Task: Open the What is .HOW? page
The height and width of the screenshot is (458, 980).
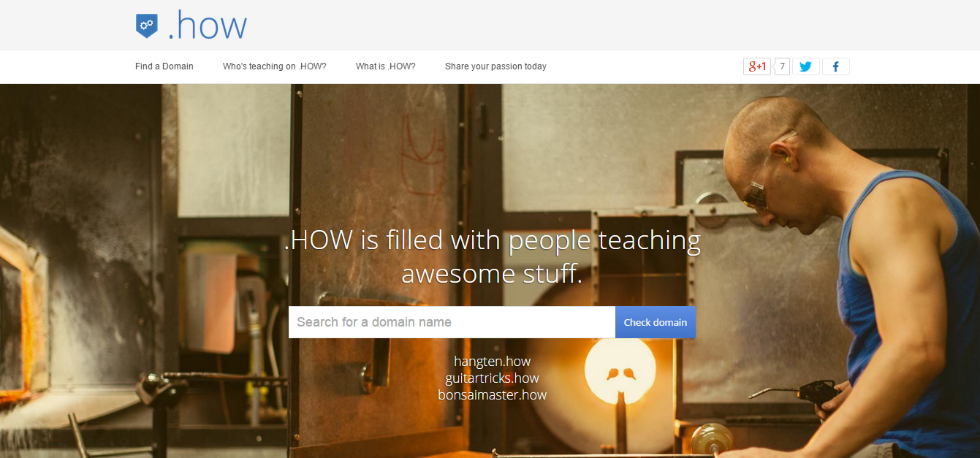Action: point(386,66)
